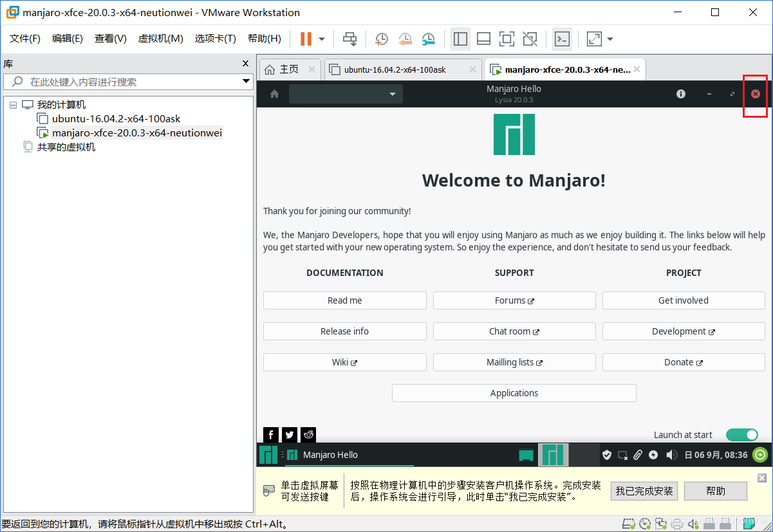Select ubuntu-16.04.2-x64-100ask in the library tree
Image resolution: width=773 pixels, height=532 pixels.
[x=116, y=119]
